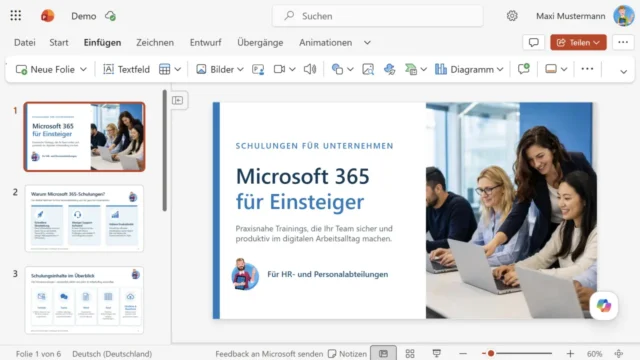The image size is (640, 360).
Task: Expand the header footer dropdown arrow
Action: coord(564,69)
